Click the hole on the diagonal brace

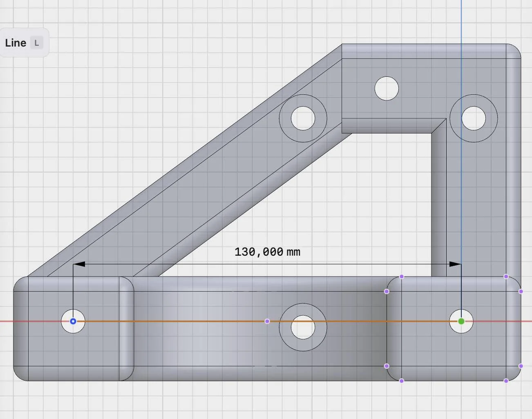(303, 118)
